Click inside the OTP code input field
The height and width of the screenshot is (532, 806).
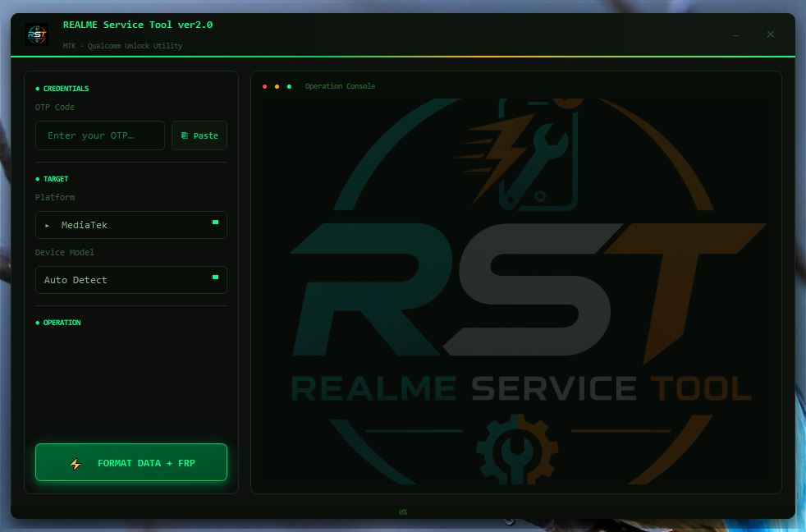(x=100, y=135)
